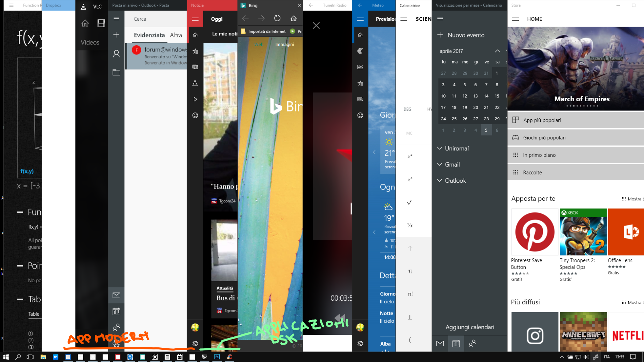
Task: Go to Notizie home icon
Action: pyautogui.click(x=195, y=35)
